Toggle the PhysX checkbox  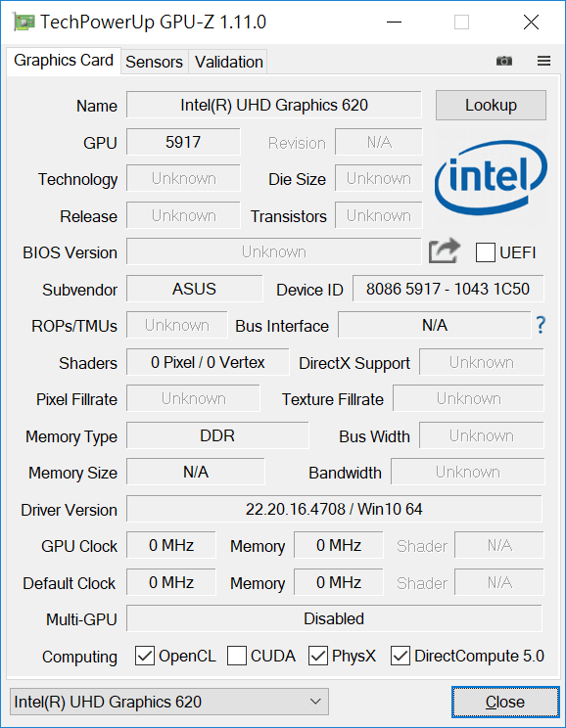coord(318,656)
